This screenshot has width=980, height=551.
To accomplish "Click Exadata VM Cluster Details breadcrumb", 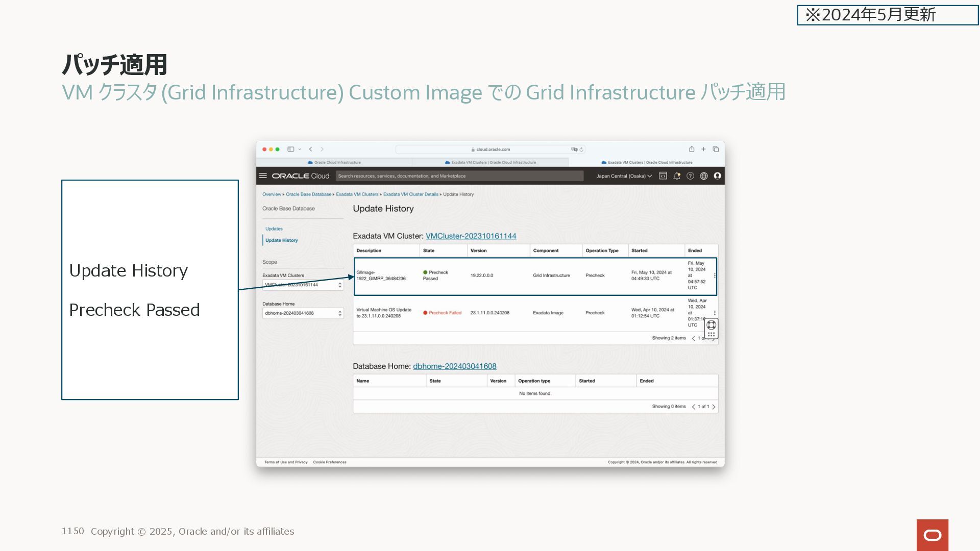I will pyautogui.click(x=410, y=194).
